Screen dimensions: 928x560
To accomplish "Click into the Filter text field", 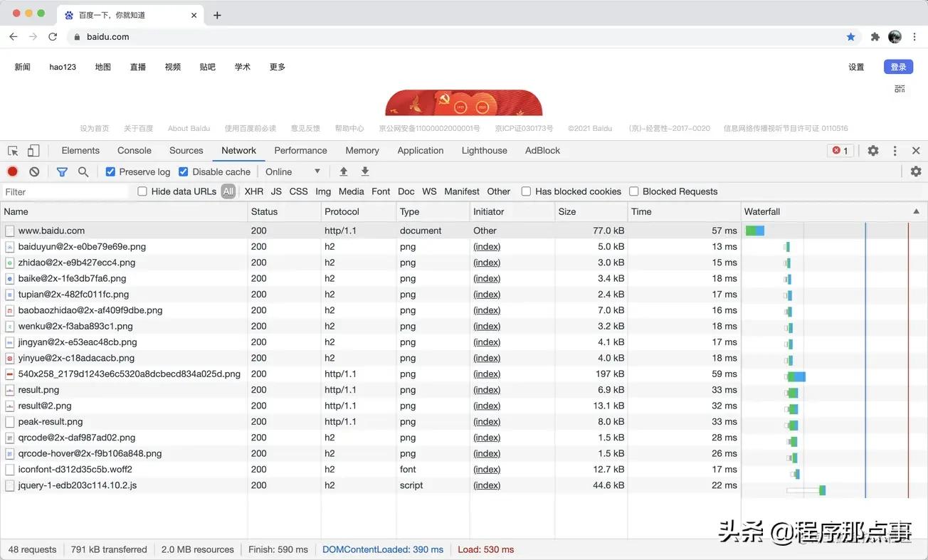I will pos(65,192).
